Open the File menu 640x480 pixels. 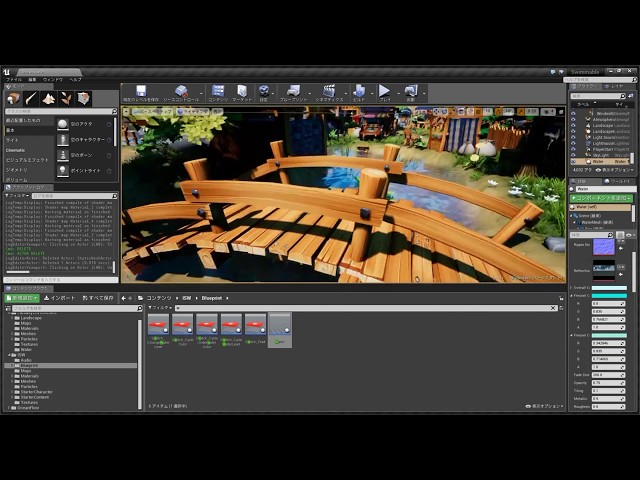(x=14, y=80)
